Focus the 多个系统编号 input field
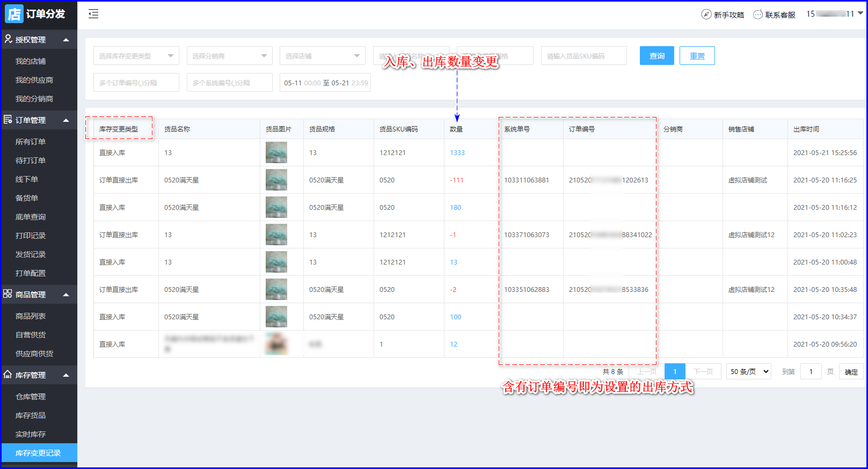The image size is (868, 469). pos(230,83)
